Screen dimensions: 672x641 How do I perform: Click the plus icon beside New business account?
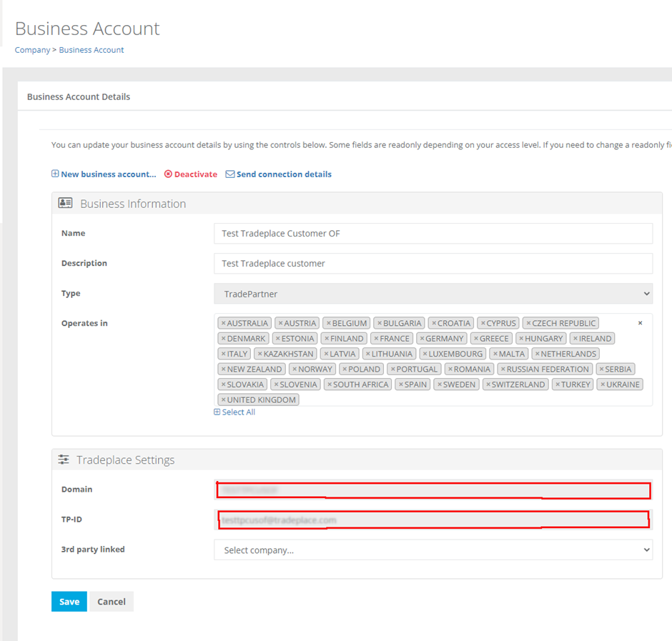click(55, 174)
